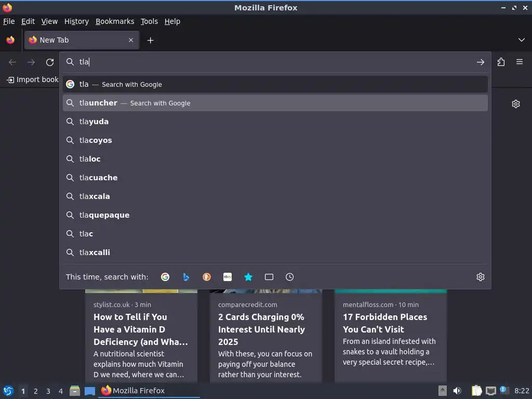Choose the tlaquepaque suggestion
The width and height of the screenshot is (532, 399).
click(x=275, y=215)
